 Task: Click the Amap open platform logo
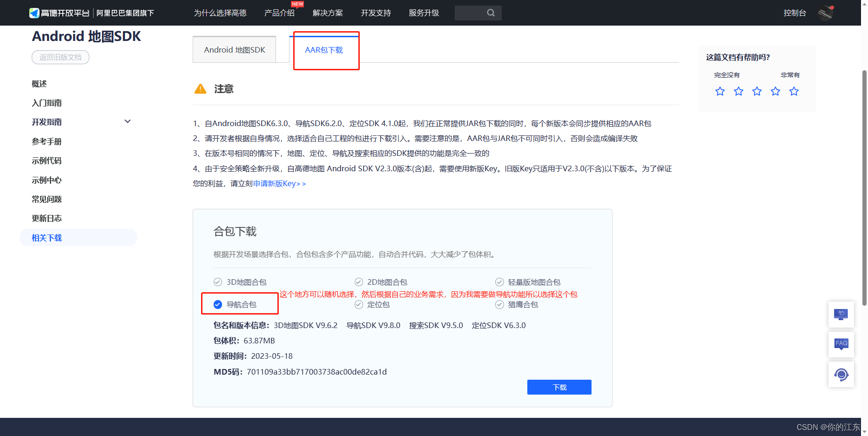[60, 13]
